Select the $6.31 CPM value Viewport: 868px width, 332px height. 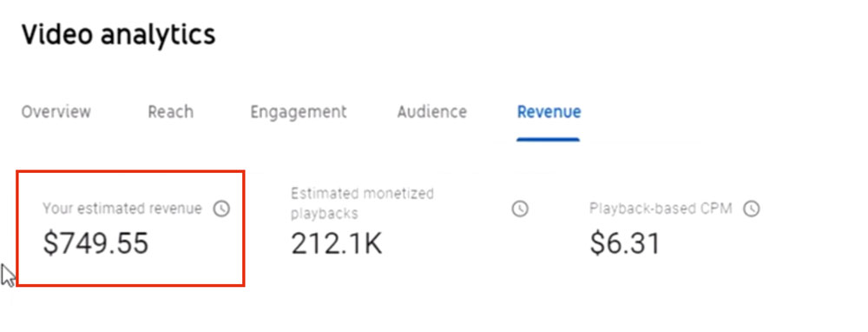625,244
